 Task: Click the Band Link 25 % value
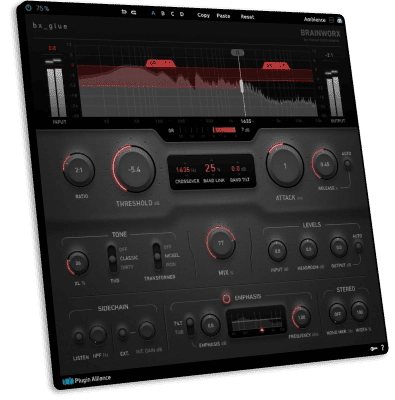point(212,168)
